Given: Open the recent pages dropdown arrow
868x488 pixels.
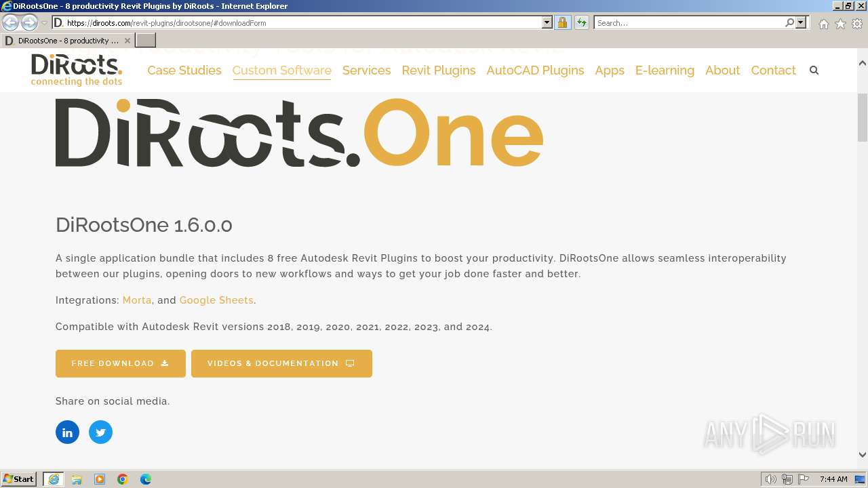Looking at the screenshot, I should pyautogui.click(x=44, y=22).
